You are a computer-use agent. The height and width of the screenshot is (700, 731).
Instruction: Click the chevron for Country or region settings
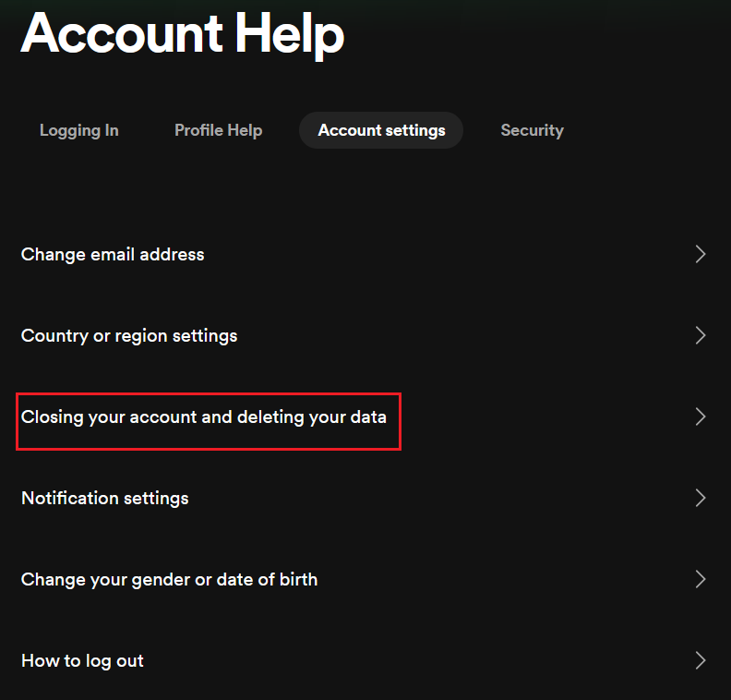700,335
